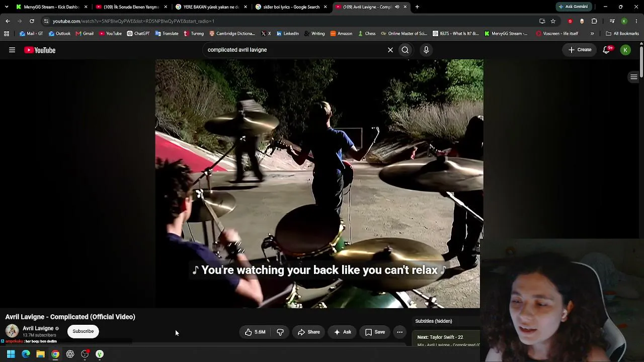Open the Windows Start menu

coord(11,354)
